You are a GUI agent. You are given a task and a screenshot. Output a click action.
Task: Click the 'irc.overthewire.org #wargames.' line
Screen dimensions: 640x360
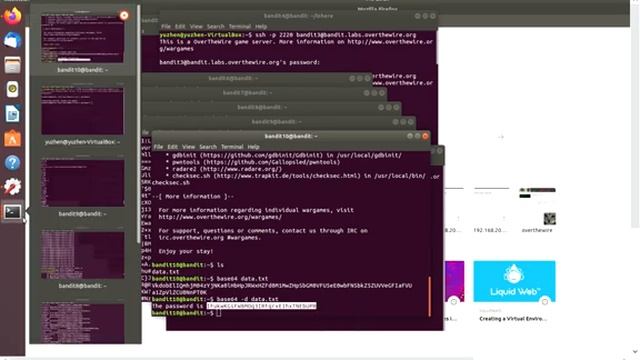tap(210, 237)
